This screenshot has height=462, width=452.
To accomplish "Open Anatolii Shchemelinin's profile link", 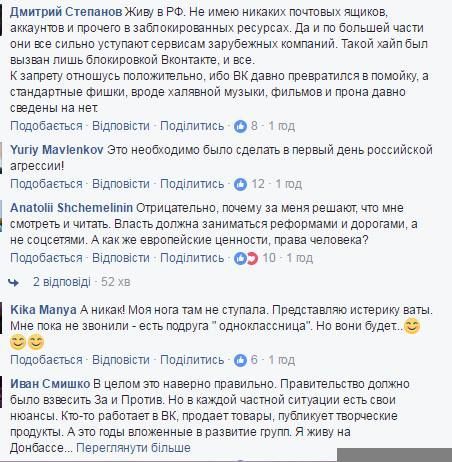I will coord(71,208).
